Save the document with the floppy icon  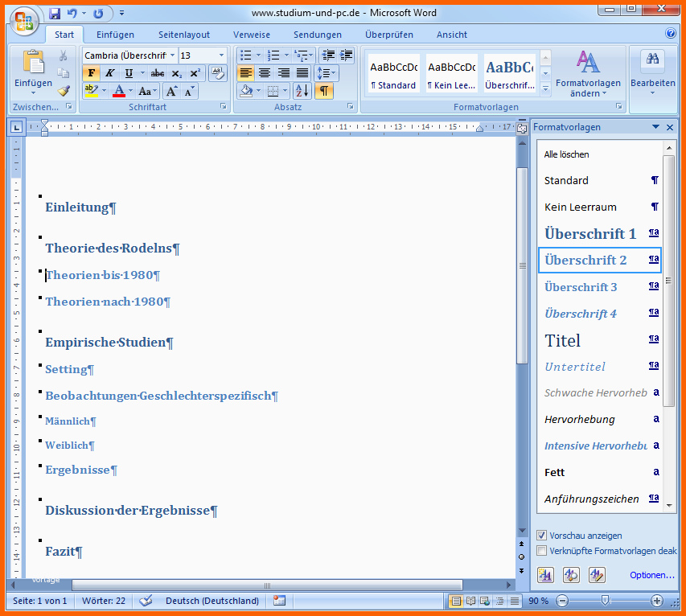pos(55,14)
